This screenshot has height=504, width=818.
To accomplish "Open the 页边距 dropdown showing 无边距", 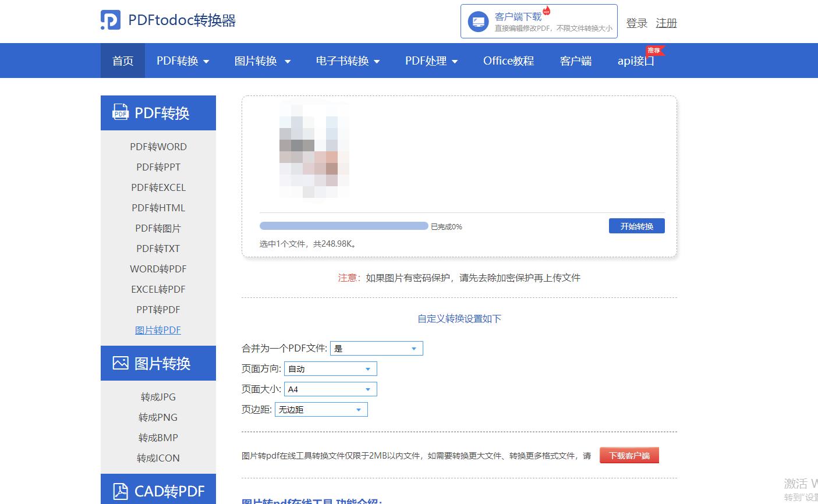I will pyautogui.click(x=321, y=409).
